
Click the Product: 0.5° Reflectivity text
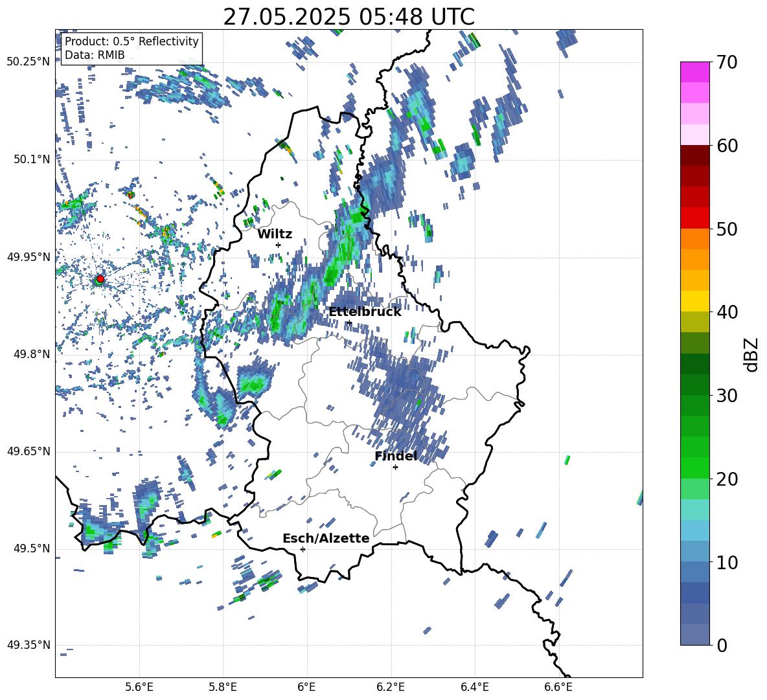[132, 41]
